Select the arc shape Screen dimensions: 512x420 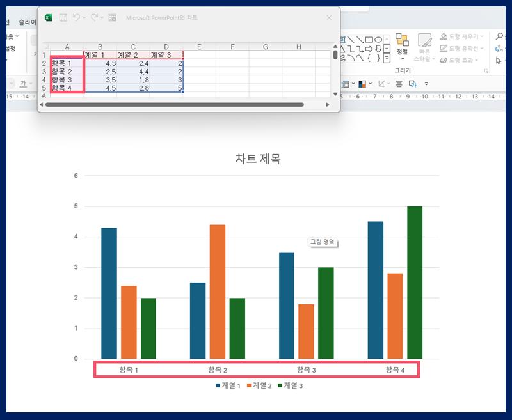point(351,58)
